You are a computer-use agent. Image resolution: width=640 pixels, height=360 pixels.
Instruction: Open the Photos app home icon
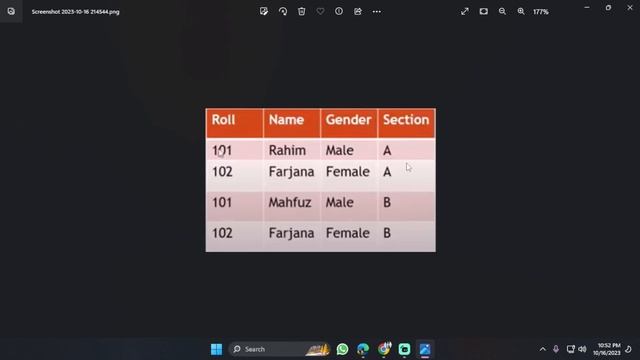[11, 11]
